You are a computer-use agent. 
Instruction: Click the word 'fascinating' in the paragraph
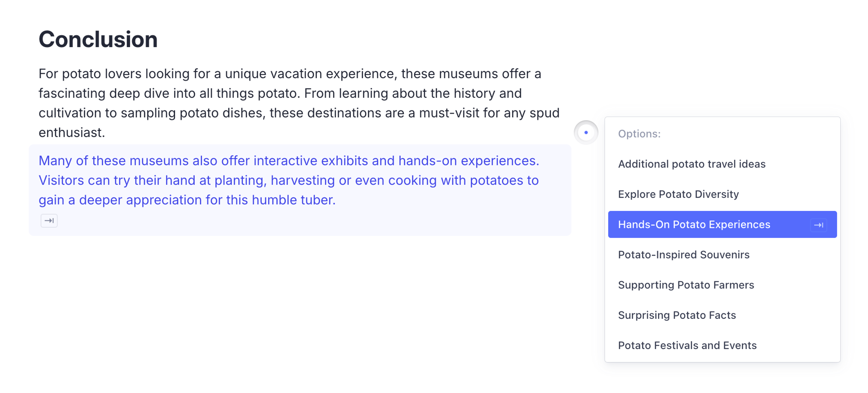click(72, 93)
